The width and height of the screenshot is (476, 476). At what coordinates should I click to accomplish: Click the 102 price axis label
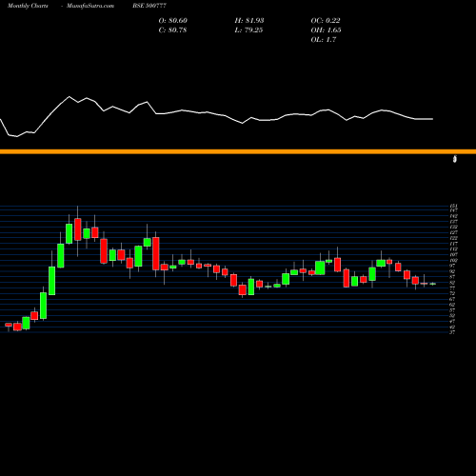click(453, 261)
